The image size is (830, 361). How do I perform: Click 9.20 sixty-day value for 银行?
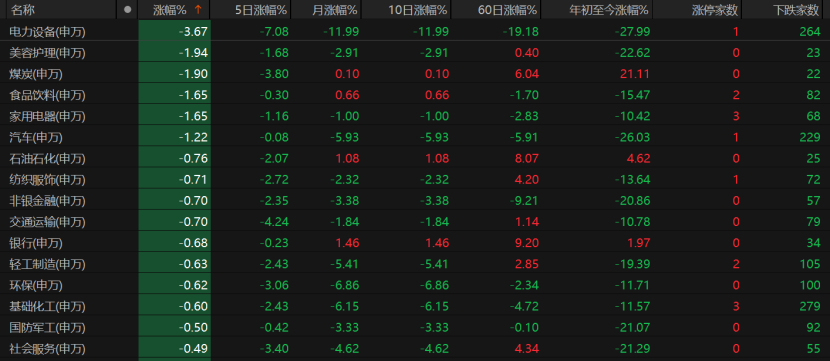pos(528,243)
